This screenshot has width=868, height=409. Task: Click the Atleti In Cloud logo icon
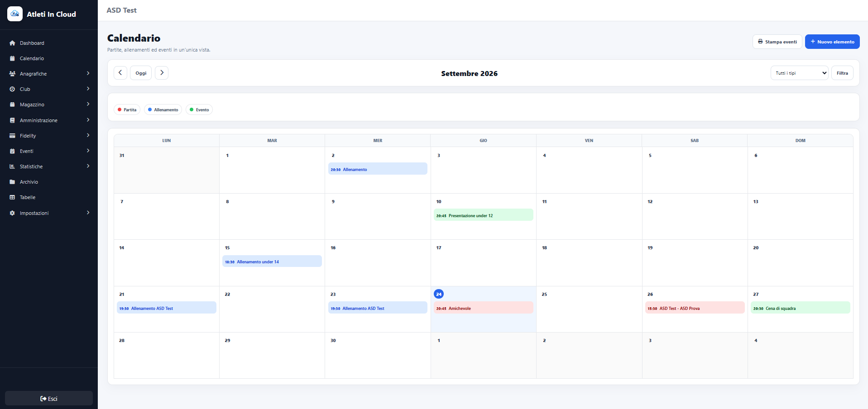15,14
